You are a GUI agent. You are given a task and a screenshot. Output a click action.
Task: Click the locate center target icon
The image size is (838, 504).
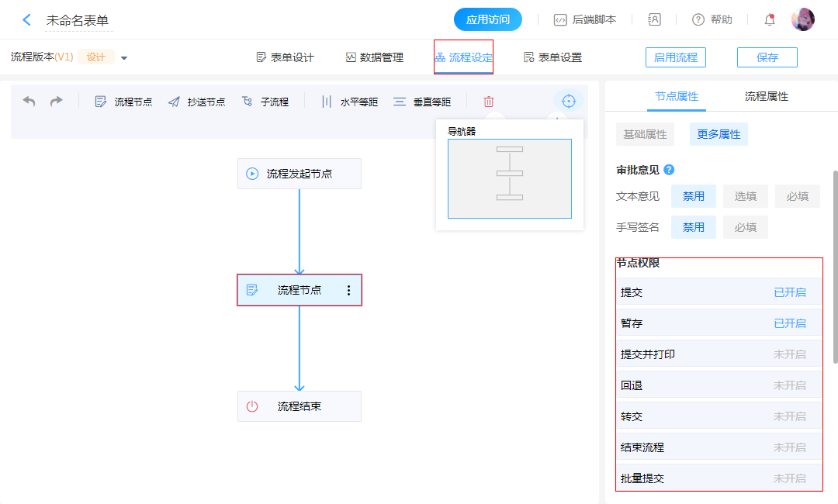pyautogui.click(x=569, y=102)
